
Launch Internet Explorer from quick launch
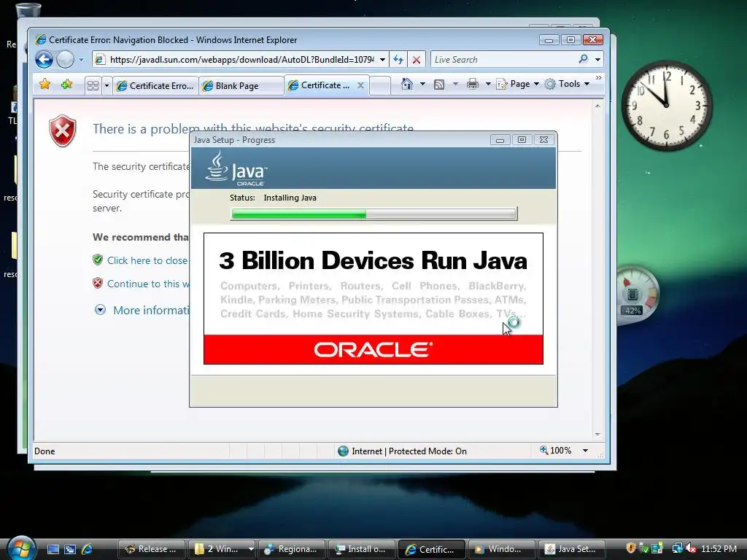(88, 549)
